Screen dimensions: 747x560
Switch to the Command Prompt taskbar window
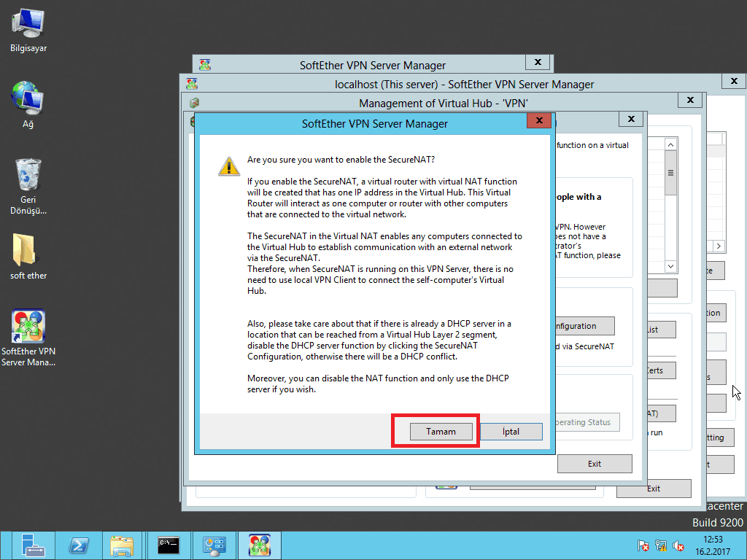point(169,545)
